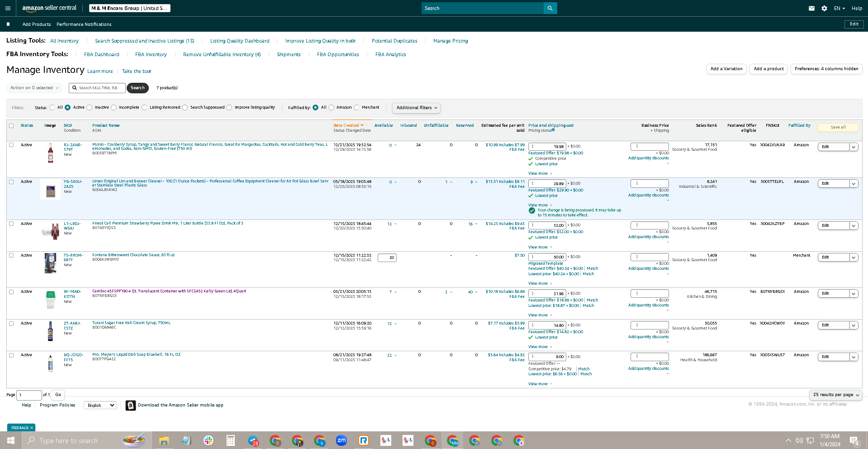Select the Mrs. Meyer's Dish Soap checkbox

point(11,355)
